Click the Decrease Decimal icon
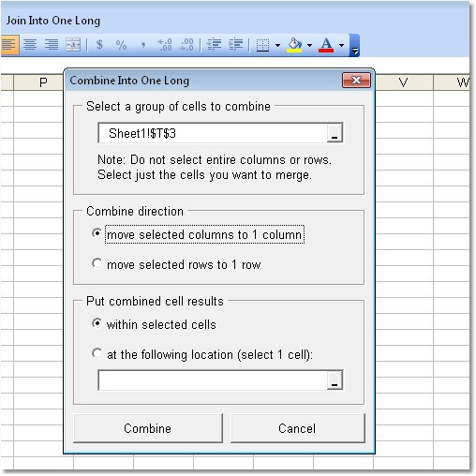The height and width of the screenshot is (476, 476). [186, 45]
